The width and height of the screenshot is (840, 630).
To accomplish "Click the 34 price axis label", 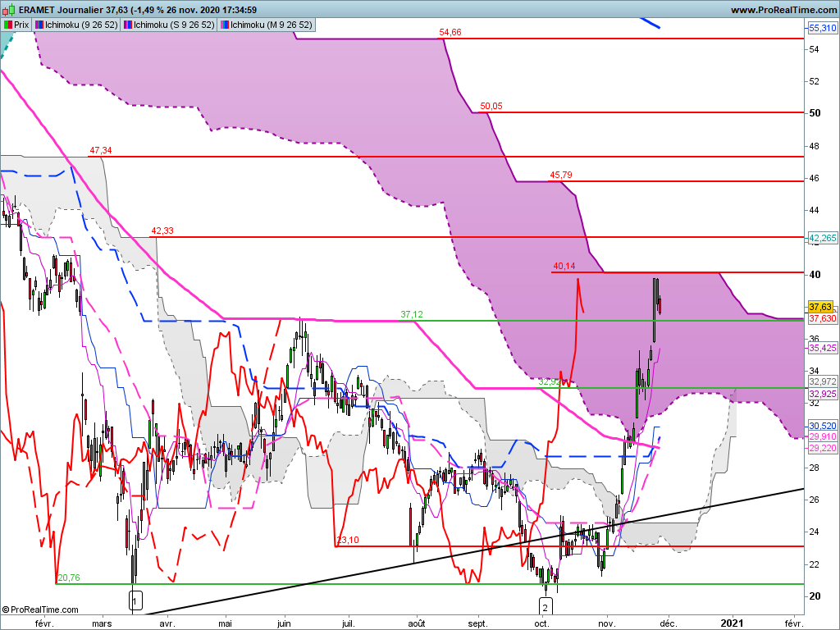I will (815, 371).
